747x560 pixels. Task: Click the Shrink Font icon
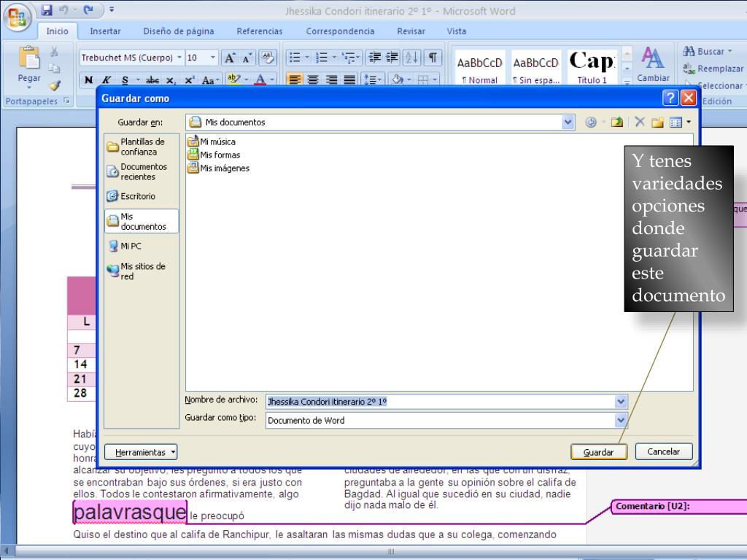pyautogui.click(x=247, y=58)
